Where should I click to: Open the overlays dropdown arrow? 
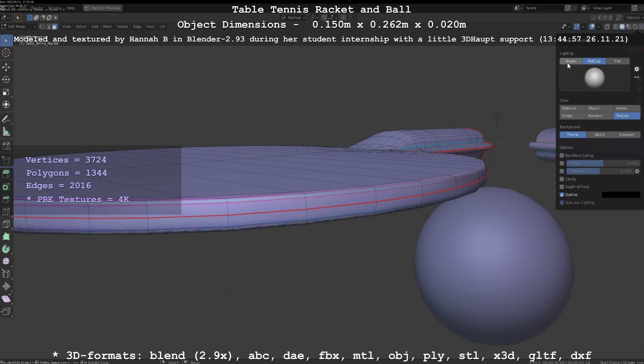coord(598,27)
